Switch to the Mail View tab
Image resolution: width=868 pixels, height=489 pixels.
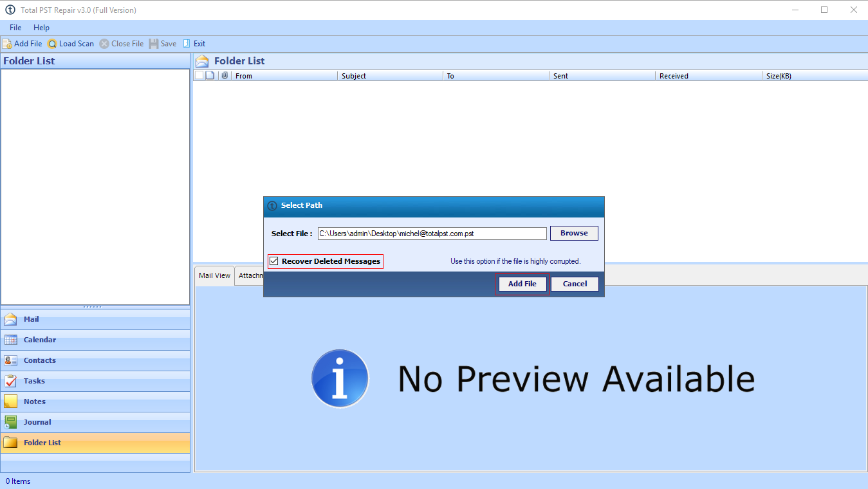click(214, 275)
